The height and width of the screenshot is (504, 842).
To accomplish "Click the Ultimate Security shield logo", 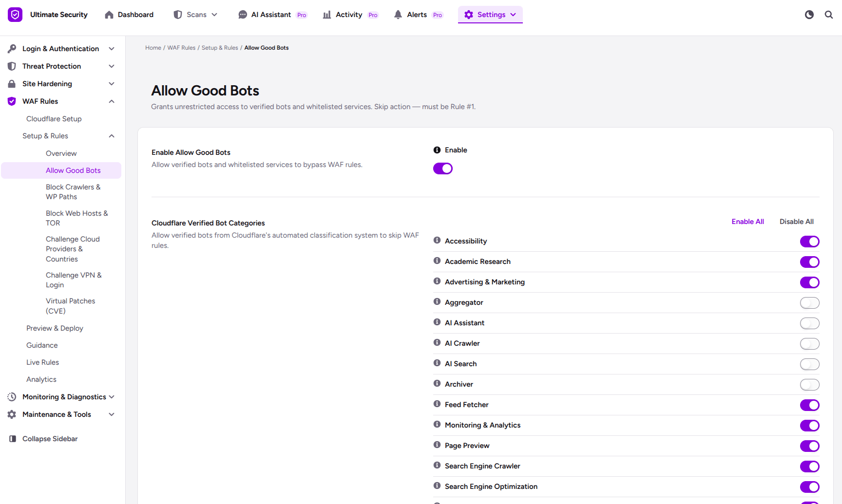I will (x=15, y=15).
